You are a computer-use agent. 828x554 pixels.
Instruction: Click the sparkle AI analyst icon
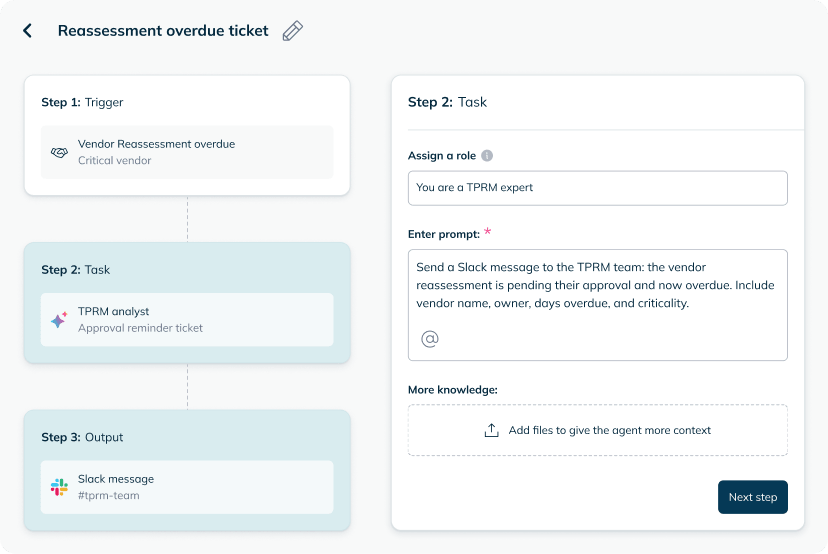(59, 320)
